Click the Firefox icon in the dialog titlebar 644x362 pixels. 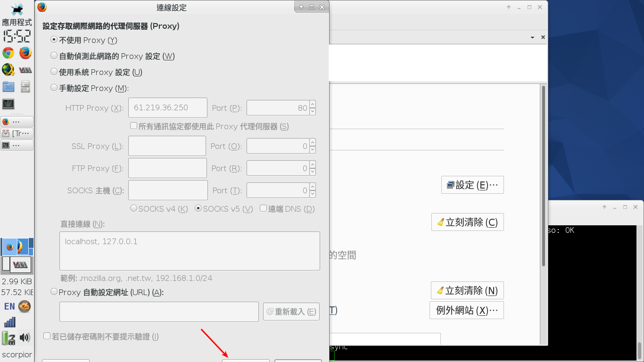(42, 7)
